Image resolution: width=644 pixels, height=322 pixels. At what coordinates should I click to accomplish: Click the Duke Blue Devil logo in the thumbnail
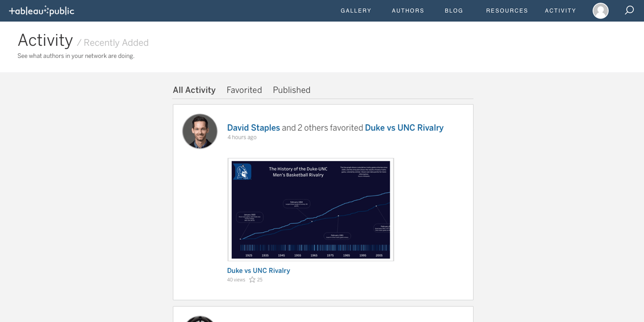click(x=242, y=172)
